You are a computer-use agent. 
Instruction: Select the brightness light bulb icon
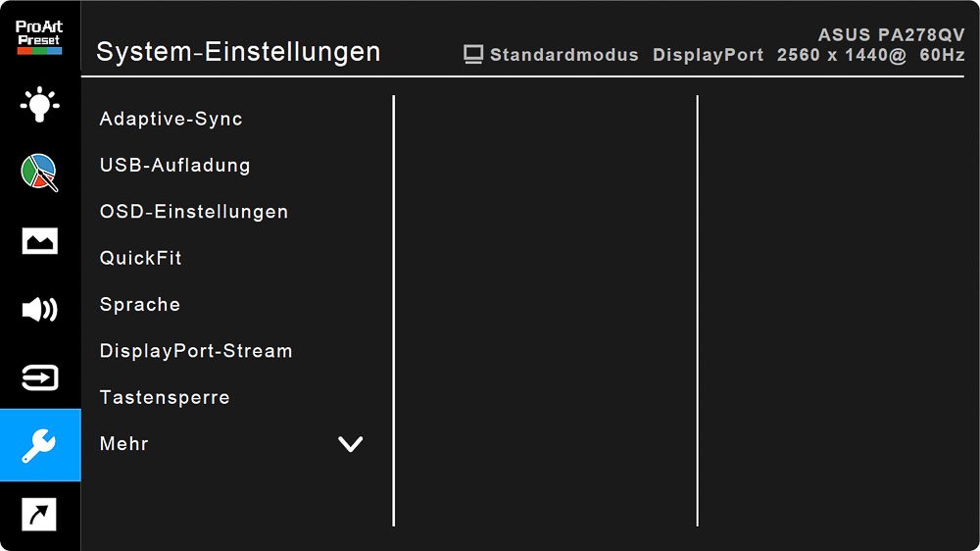point(39,104)
